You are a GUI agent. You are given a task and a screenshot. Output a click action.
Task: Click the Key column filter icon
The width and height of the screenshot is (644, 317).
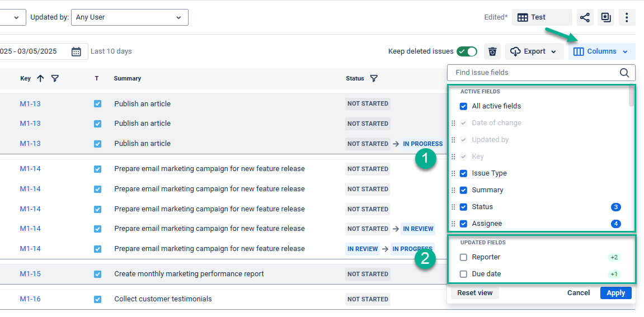tap(55, 78)
